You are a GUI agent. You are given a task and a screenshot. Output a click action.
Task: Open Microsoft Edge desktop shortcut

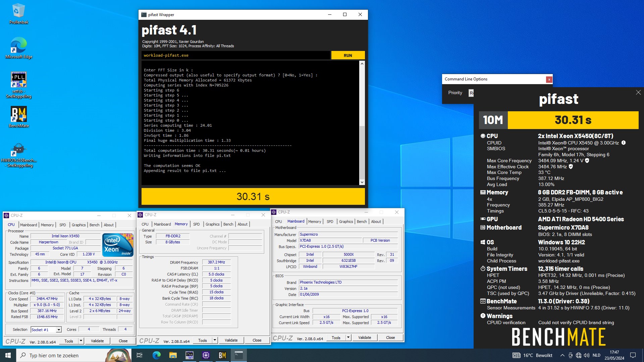pyautogui.click(x=18, y=48)
